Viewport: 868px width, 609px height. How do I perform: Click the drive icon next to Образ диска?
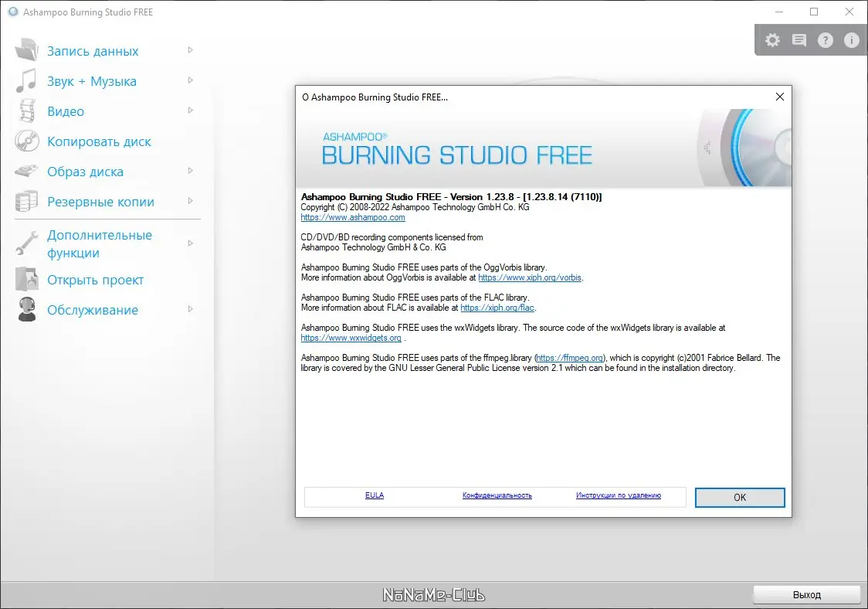(26, 171)
